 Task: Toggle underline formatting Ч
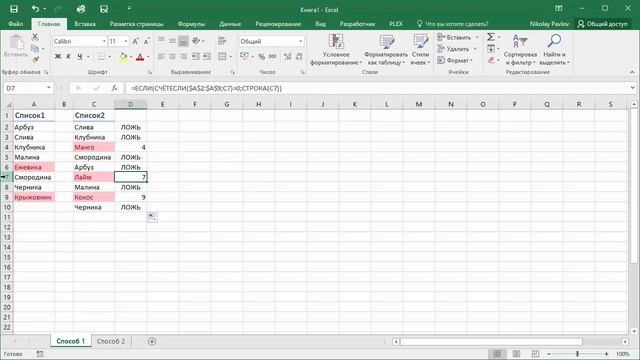pos(80,57)
